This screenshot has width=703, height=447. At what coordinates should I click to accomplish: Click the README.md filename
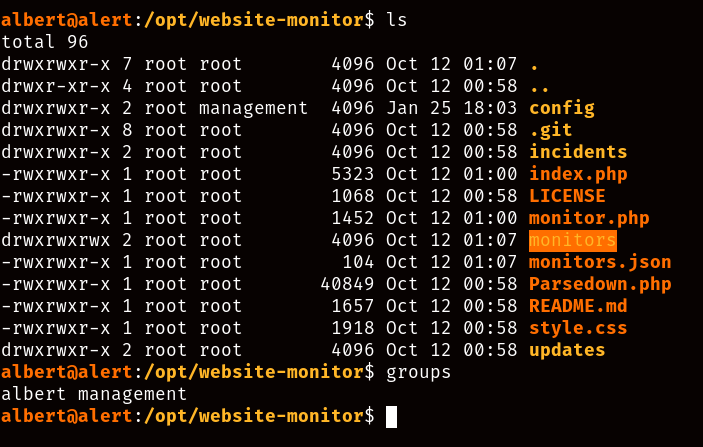(578, 306)
